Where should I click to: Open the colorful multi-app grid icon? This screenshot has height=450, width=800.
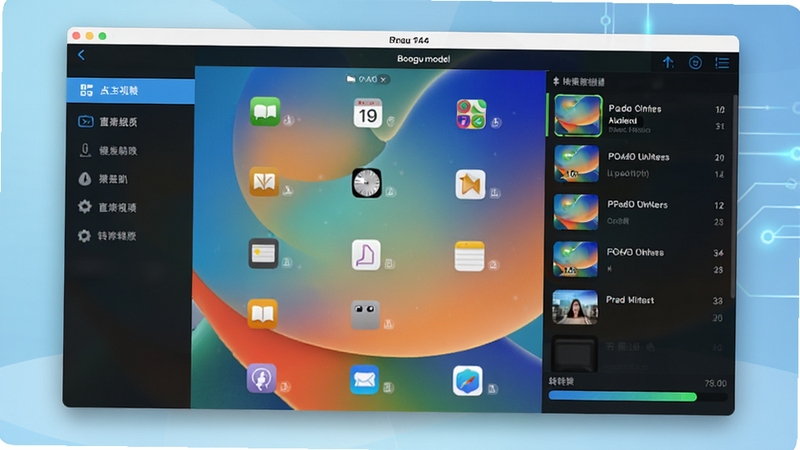(471, 114)
